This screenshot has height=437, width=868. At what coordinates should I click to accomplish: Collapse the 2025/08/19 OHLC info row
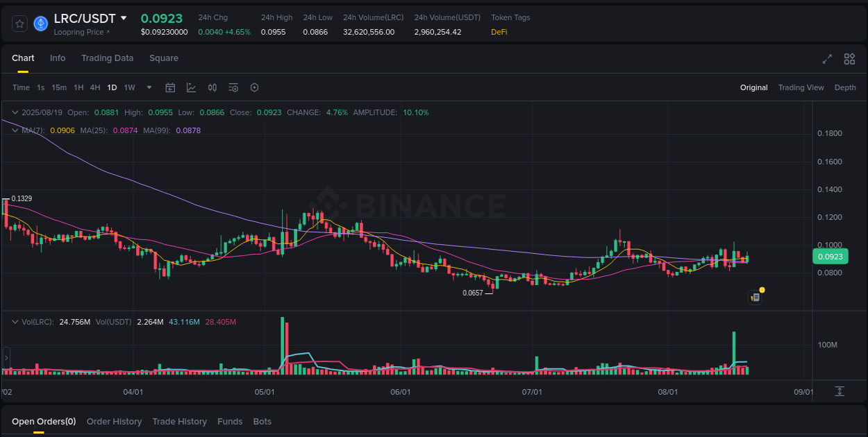point(14,112)
